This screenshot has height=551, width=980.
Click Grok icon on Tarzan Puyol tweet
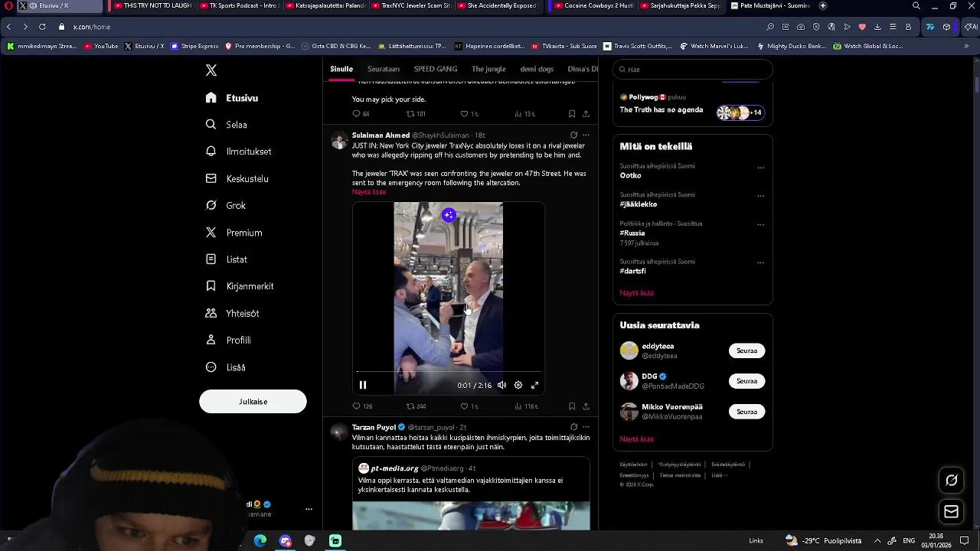pyautogui.click(x=573, y=427)
